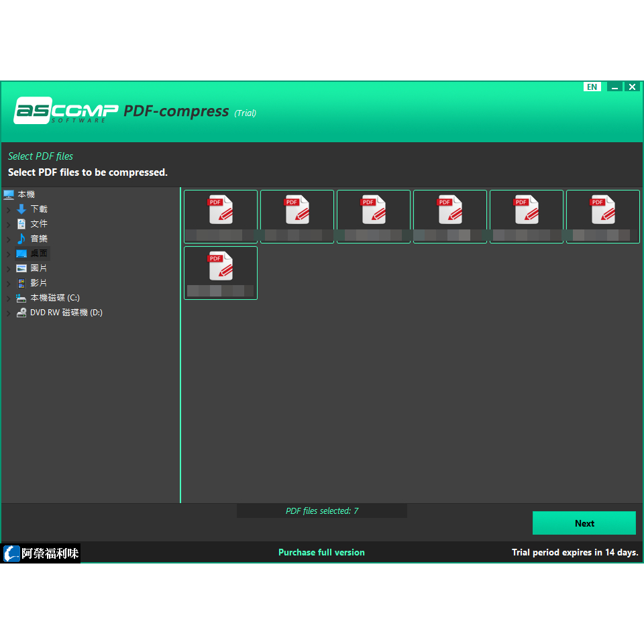Viewport: 644px width, 644px height.
Task: Expand the 下載 tree node
Action: [8, 210]
